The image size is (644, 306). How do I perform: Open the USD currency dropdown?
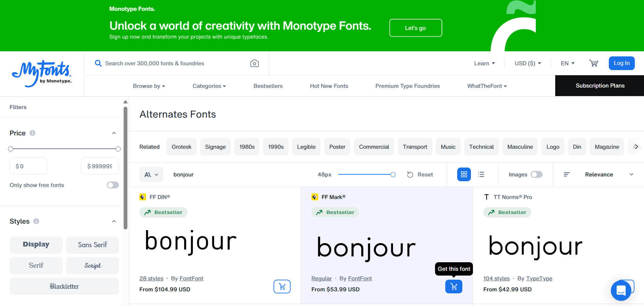[x=528, y=63]
